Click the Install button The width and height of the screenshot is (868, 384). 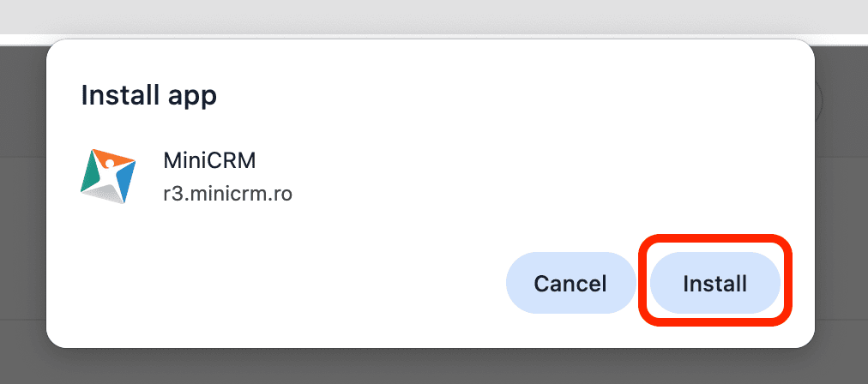(714, 283)
